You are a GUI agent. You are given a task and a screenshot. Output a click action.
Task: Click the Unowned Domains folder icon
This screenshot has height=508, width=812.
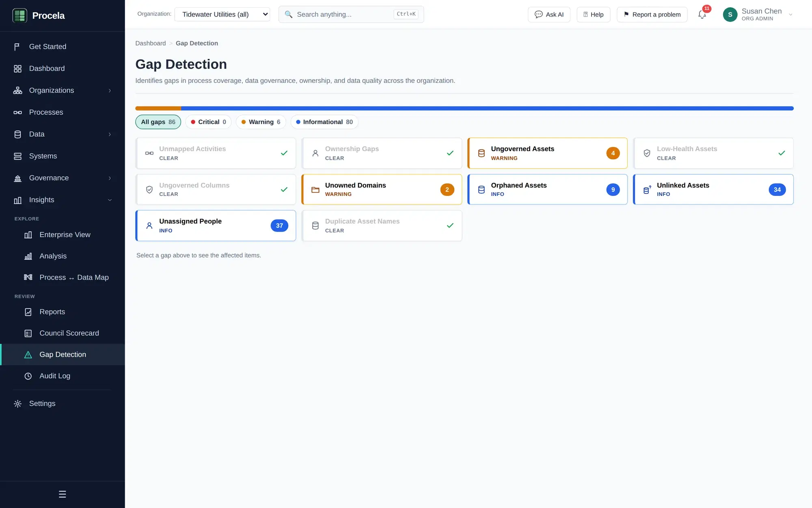(315, 190)
